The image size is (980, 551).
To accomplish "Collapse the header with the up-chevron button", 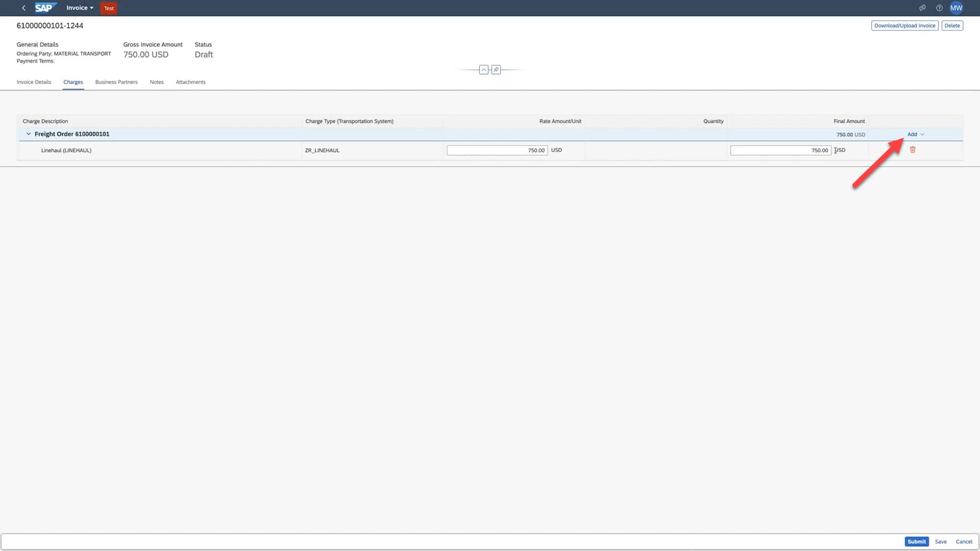I will [x=483, y=69].
